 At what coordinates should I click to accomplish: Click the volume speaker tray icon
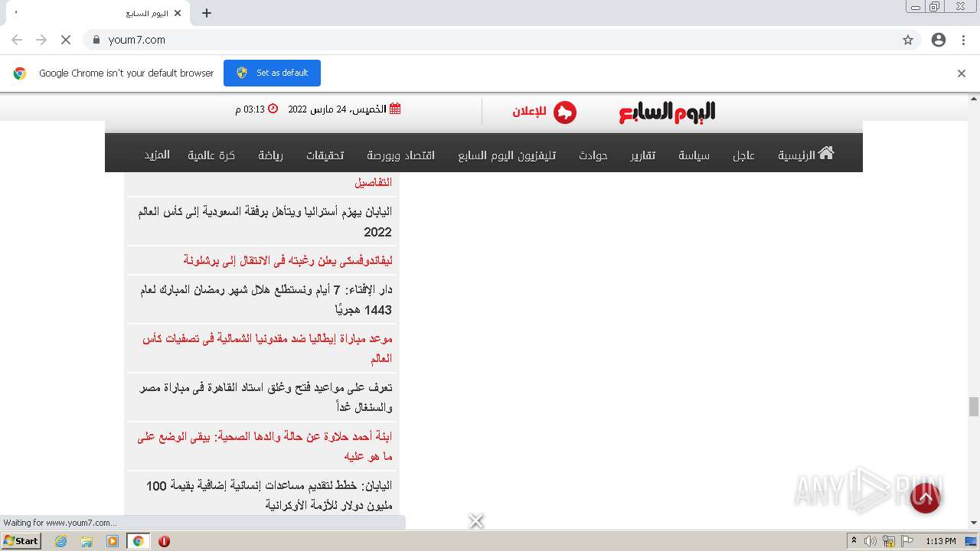871,541
